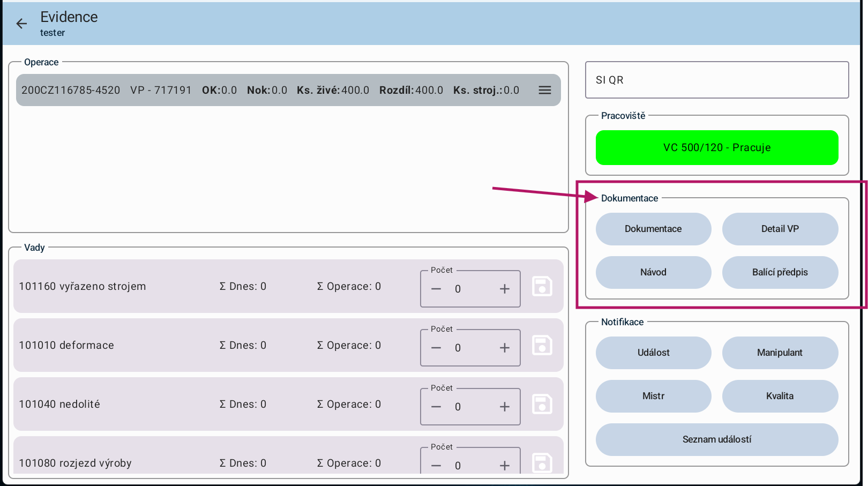The width and height of the screenshot is (868, 486).
Task: Open Balící předpis
Action: pos(780,272)
